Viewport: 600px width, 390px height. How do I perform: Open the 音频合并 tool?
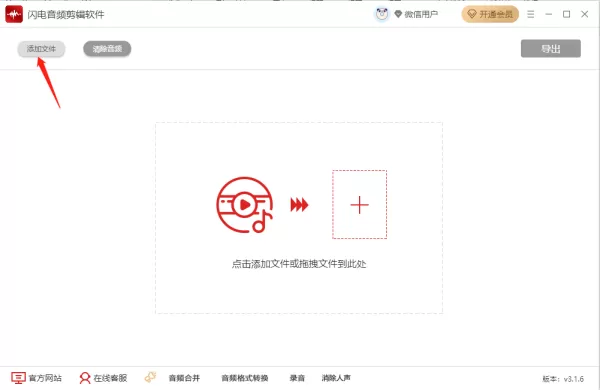coord(184,378)
